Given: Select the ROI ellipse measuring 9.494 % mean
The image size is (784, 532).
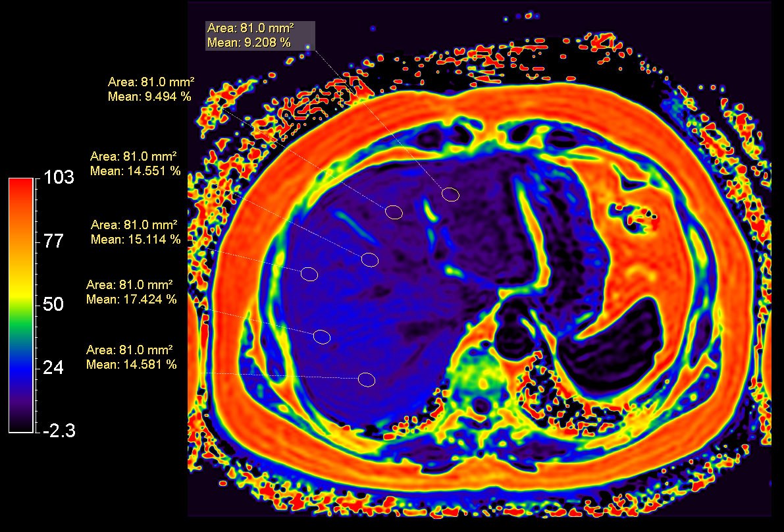Looking at the screenshot, I should pos(394,211).
